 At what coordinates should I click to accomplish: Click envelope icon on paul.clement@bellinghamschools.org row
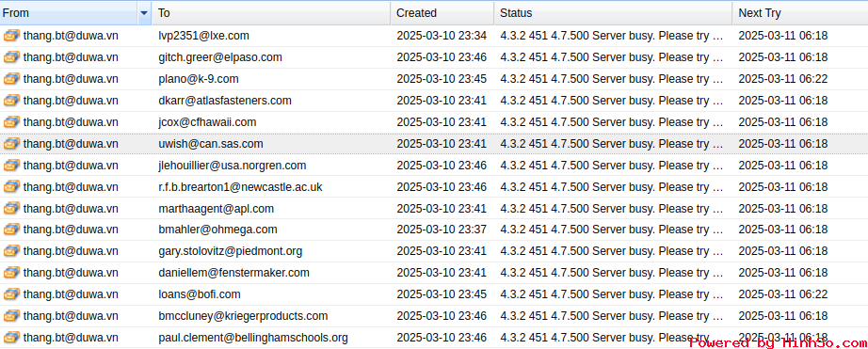pyautogui.click(x=11, y=338)
